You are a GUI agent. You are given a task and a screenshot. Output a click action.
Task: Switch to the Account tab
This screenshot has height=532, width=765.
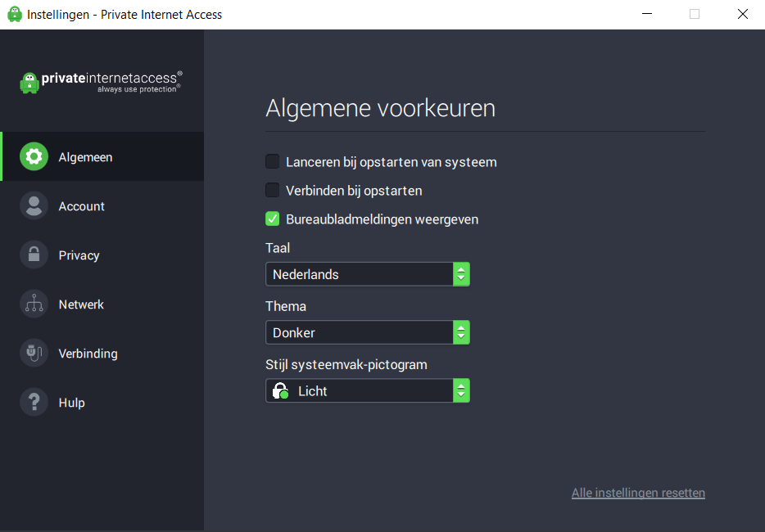[102, 205]
